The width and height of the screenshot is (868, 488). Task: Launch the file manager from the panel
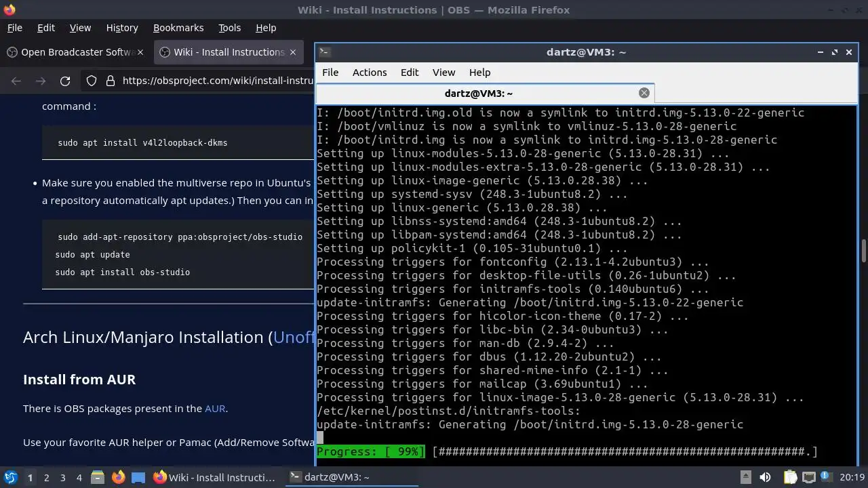pyautogui.click(x=97, y=477)
